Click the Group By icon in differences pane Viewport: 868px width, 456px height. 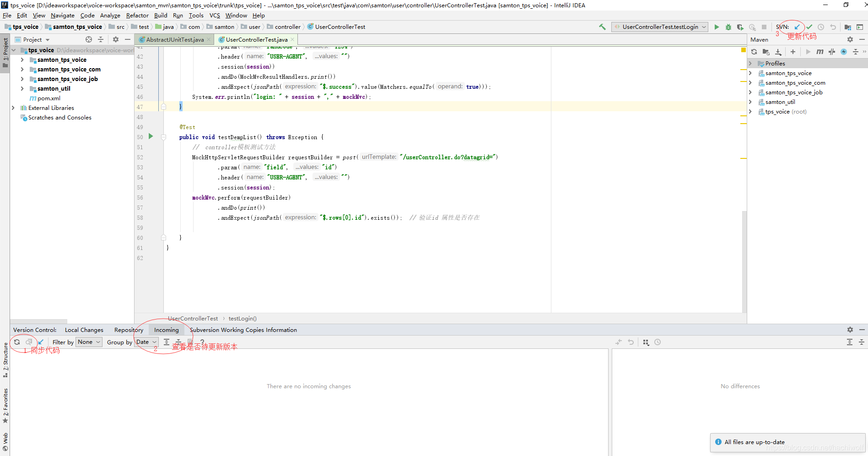(x=646, y=342)
